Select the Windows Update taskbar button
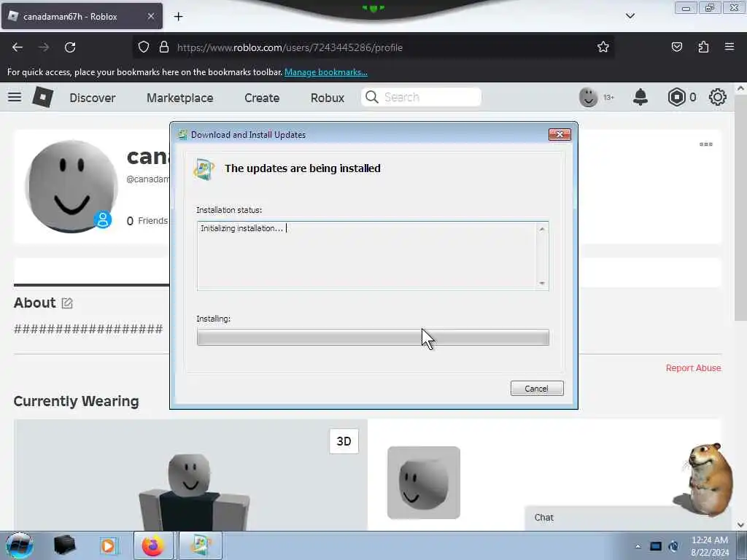The height and width of the screenshot is (560, 747). pos(200,545)
